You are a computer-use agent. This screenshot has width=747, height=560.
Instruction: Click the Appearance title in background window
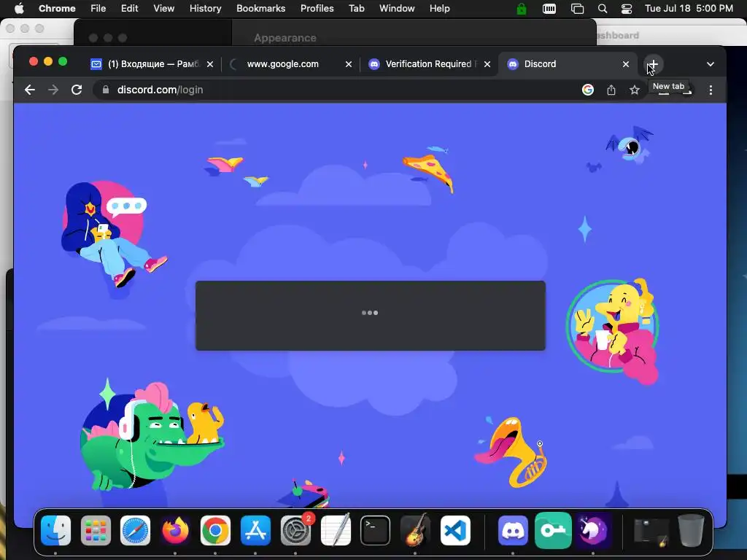pos(285,38)
